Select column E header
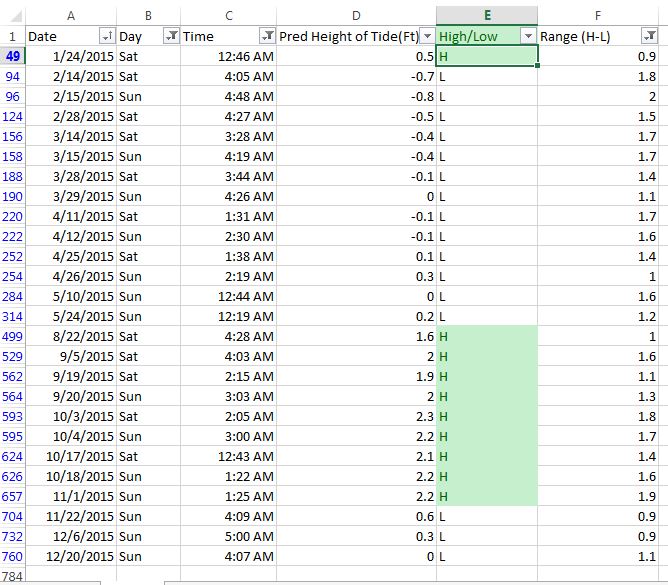668x585 pixels. (486, 15)
